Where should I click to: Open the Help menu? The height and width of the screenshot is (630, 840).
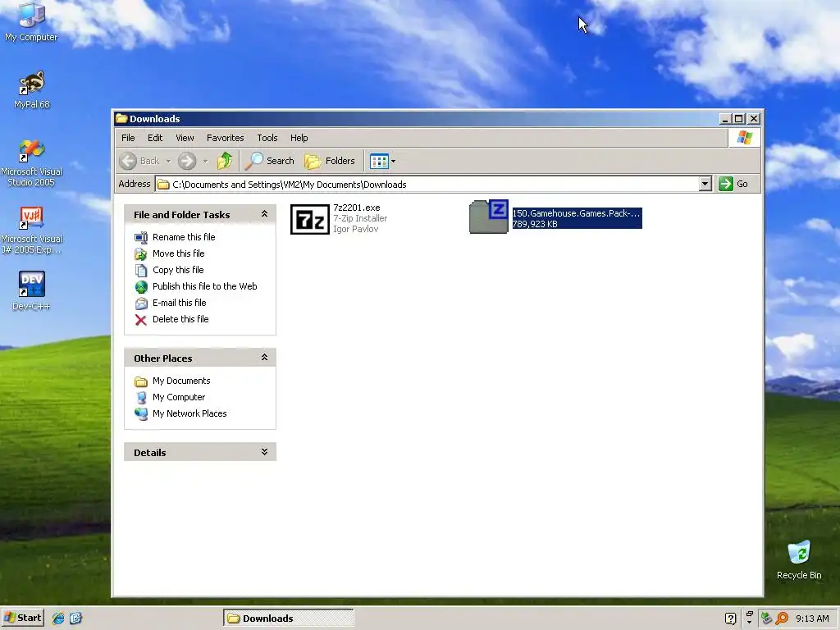coord(299,138)
